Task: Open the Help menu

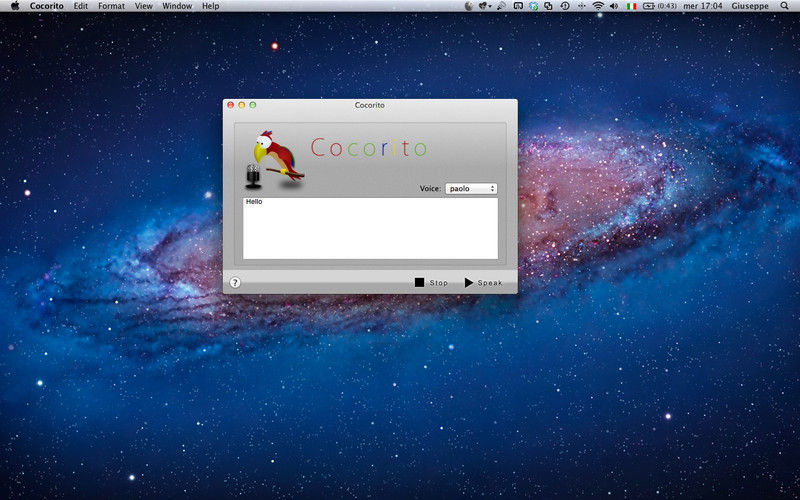Action: pos(211,6)
